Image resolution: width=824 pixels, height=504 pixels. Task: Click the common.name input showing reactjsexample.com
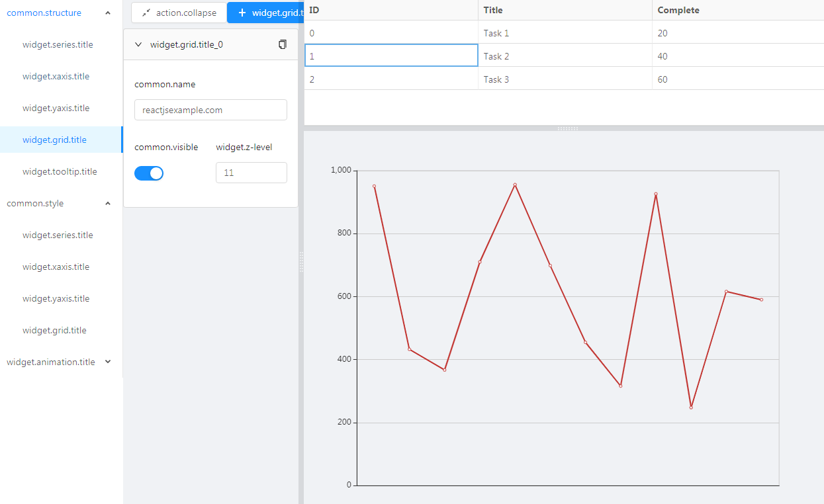pos(210,109)
